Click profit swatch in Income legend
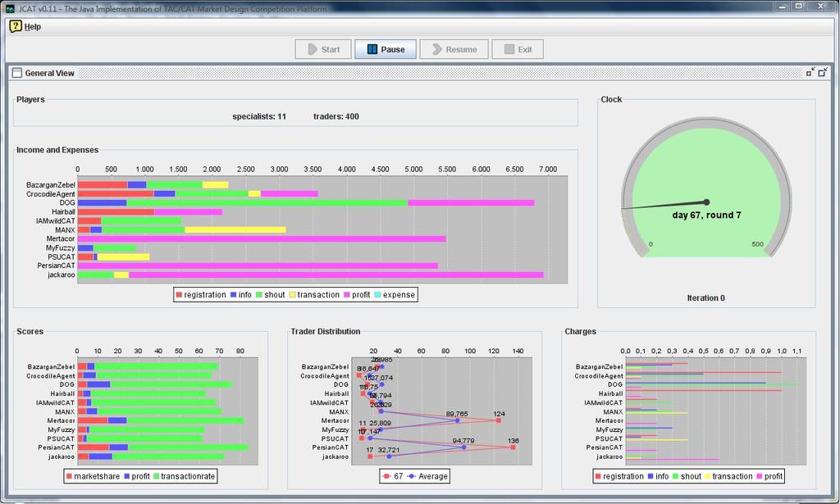Viewport: 840px width, 504px height. [347, 295]
